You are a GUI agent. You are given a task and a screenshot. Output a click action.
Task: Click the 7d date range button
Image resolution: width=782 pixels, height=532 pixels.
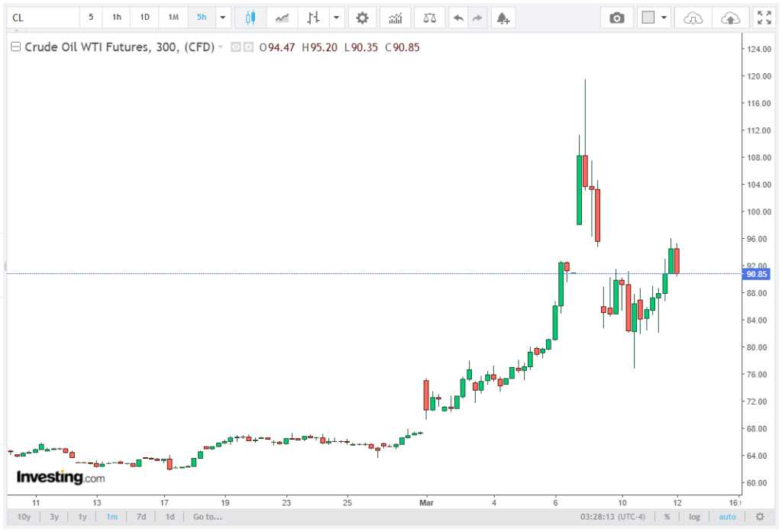click(141, 517)
